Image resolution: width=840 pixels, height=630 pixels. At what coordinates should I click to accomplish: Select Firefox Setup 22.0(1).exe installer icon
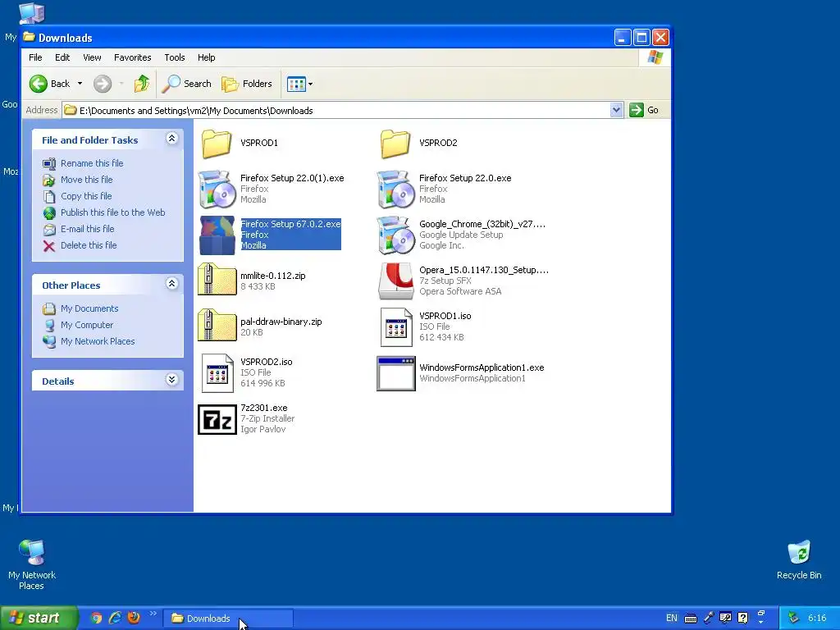click(x=217, y=189)
